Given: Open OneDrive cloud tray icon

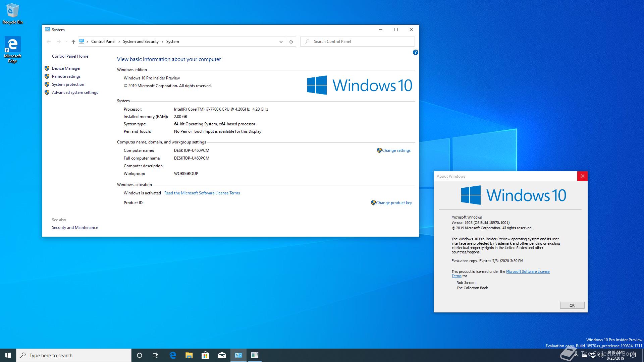Looking at the screenshot, I should point(585,355).
